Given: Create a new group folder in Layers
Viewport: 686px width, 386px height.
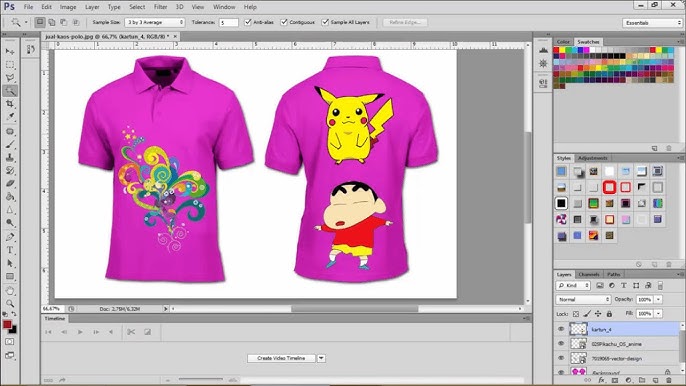Looking at the screenshot, I should point(642,380).
